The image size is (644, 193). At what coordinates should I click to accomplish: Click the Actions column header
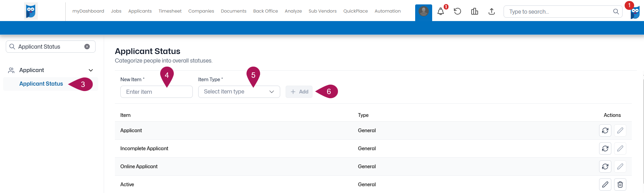(x=612, y=115)
